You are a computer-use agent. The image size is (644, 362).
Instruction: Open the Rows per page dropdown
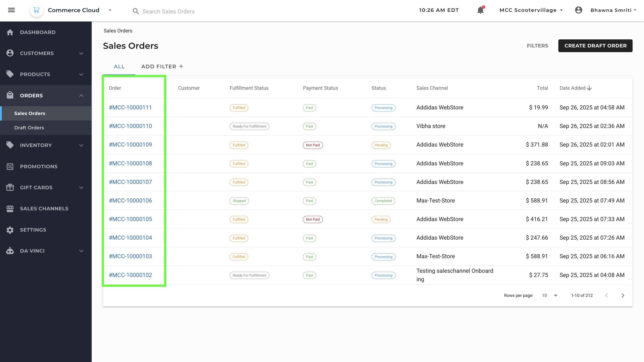click(x=555, y=296)
